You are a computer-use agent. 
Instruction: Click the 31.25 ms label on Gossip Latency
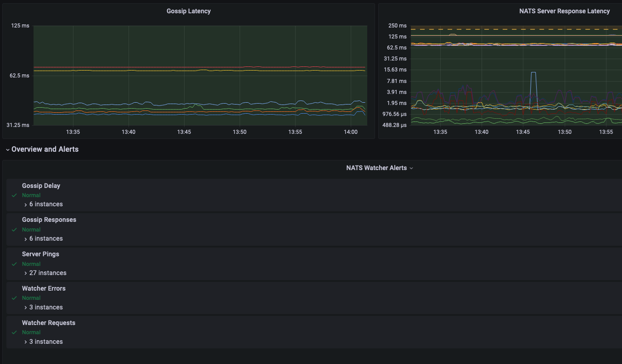coord(18,125)
